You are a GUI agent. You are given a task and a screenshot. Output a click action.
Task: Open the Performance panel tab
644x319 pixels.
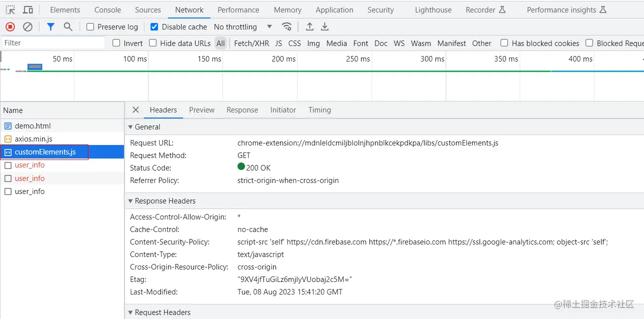tap(238, 10)
